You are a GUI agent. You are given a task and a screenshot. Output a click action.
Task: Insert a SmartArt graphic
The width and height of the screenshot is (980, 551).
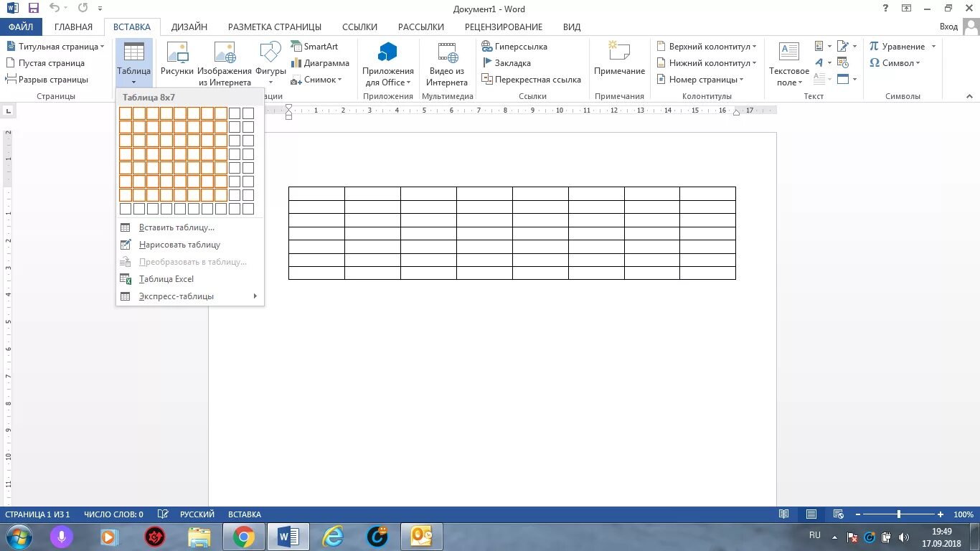tap(314, 46)
